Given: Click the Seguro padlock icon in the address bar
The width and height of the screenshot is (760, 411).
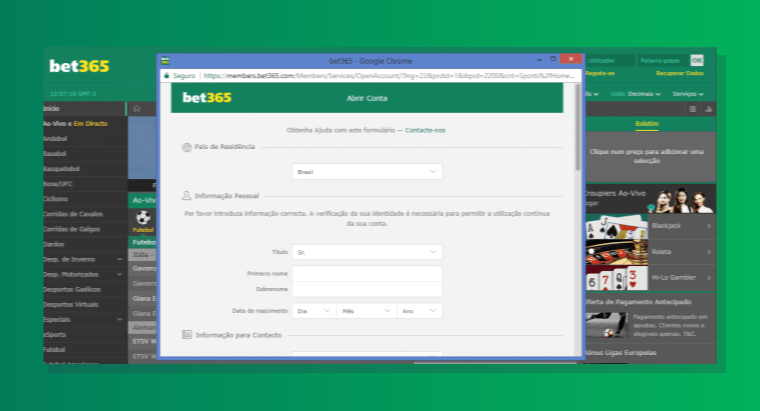Looking at the screenshot, I should 167,76.
